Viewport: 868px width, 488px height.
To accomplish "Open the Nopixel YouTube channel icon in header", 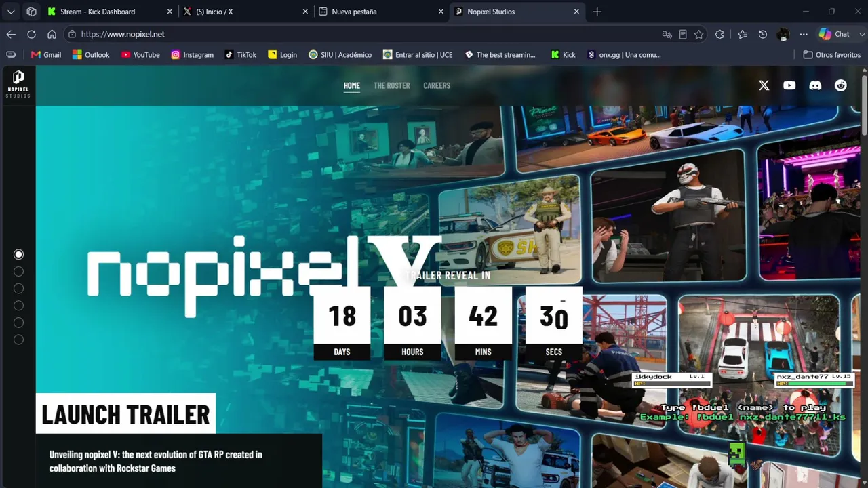I will [789, 85].
